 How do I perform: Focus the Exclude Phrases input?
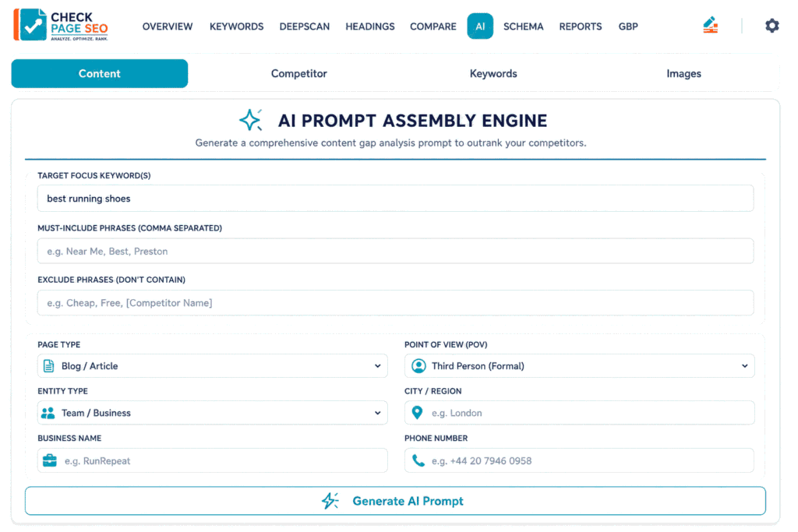pyautogui.click(x=395, y=303)
